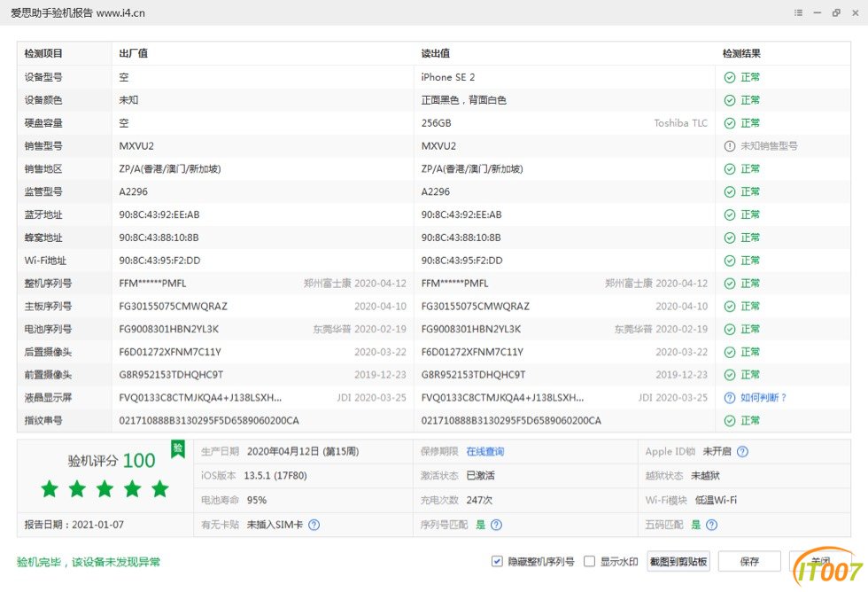The height and width of the screenshot is (592, 868).
Task: Click the help icon beside 五码匹配
Action: [712, 525]
